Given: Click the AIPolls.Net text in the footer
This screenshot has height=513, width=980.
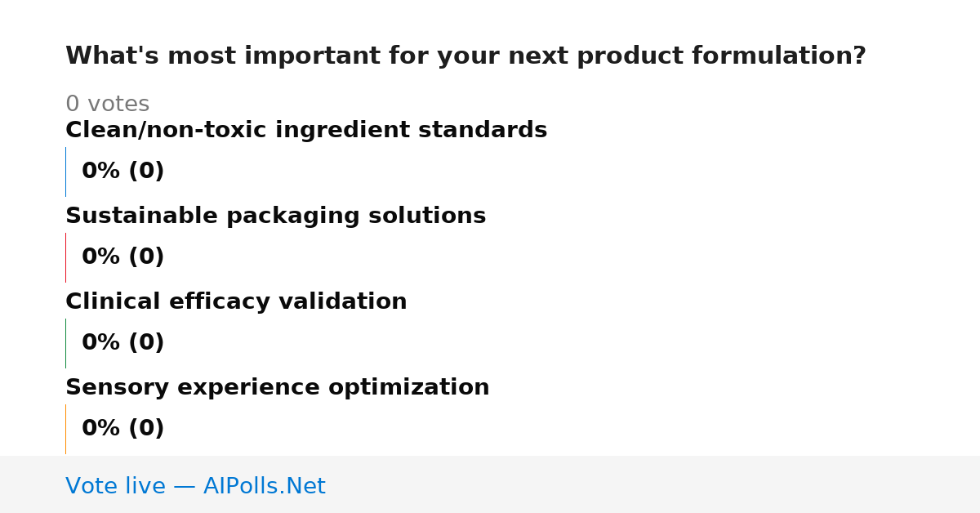Looking at the screenshot, I should click(x=264, y=486).
